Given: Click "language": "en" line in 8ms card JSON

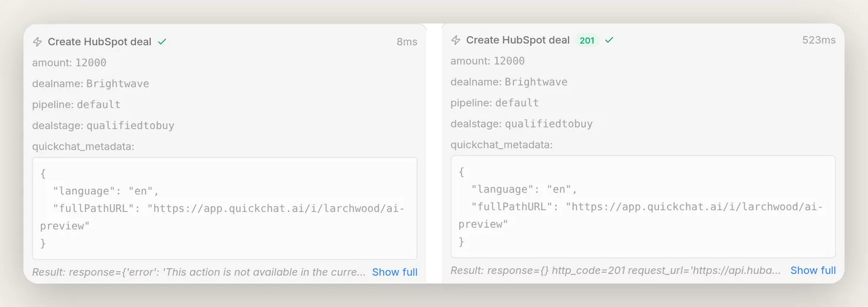Looking at the screenshot, I should (106, 191).
